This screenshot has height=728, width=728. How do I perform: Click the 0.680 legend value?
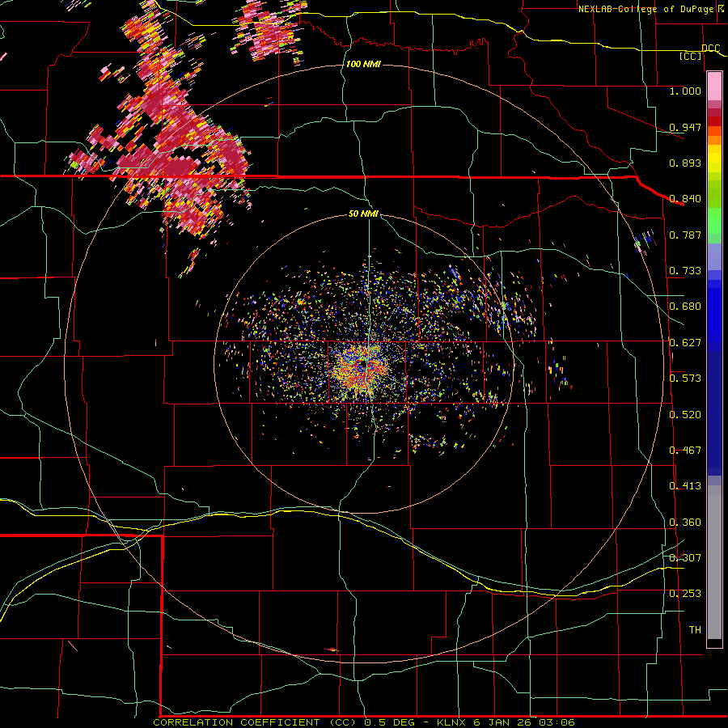pos(685,306)
